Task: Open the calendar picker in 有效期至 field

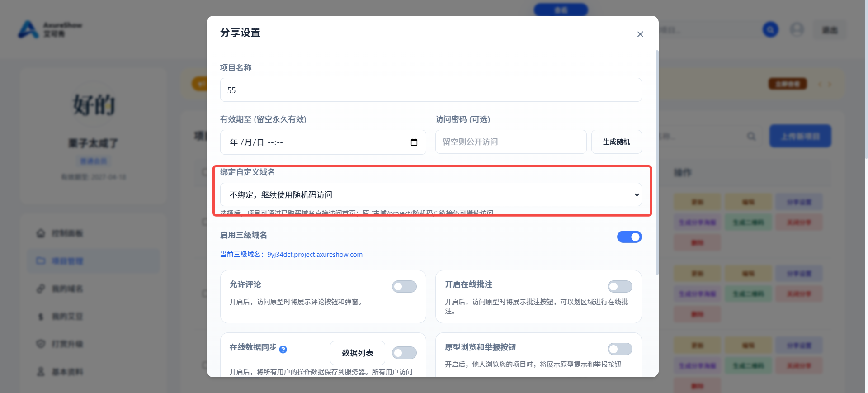Action: click(414, 142)
